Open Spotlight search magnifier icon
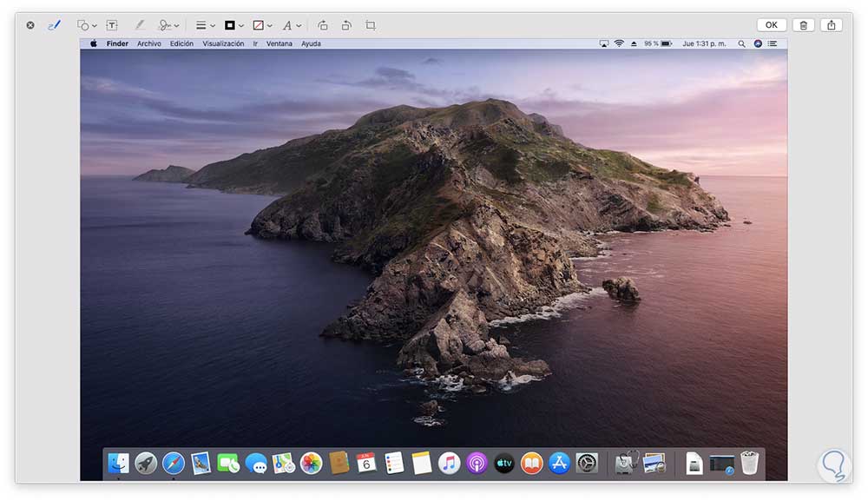Screen dimensions: 868x501 [741, 43]
